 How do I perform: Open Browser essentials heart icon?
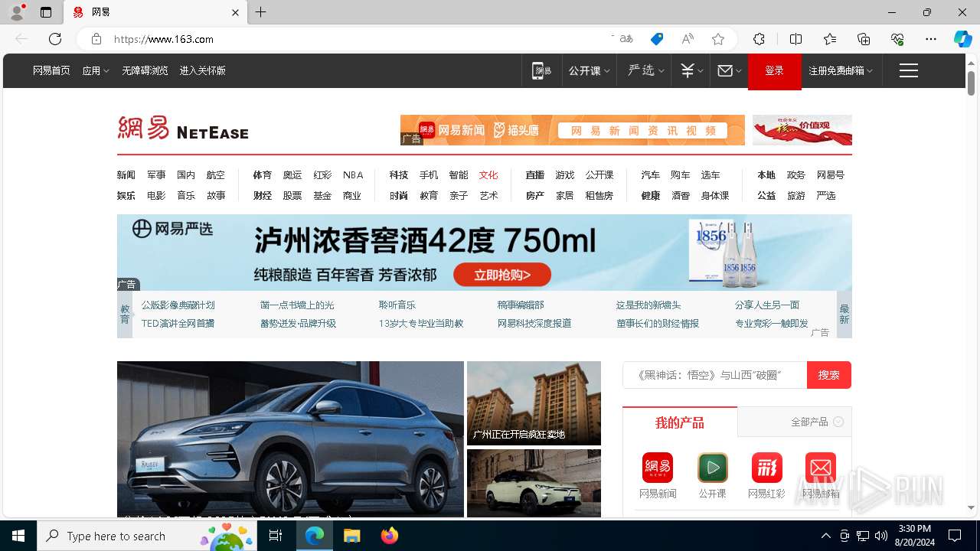pos(897,39)
